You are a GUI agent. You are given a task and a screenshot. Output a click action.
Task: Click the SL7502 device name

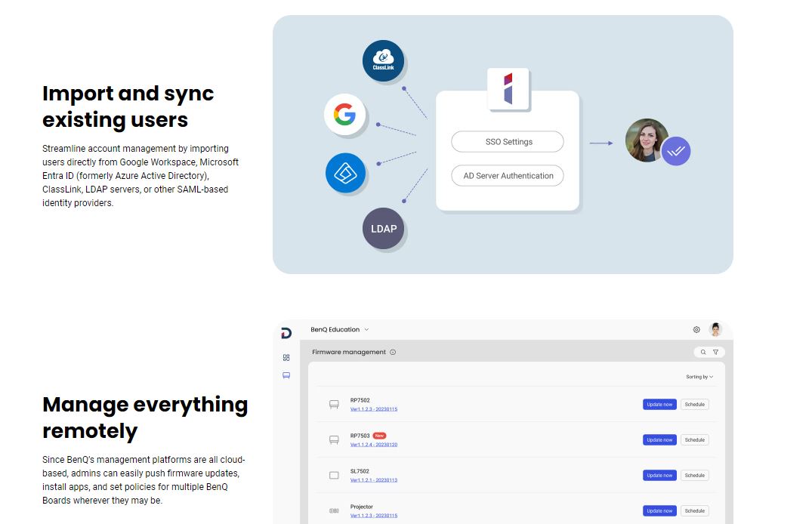[x=360, y=471]
